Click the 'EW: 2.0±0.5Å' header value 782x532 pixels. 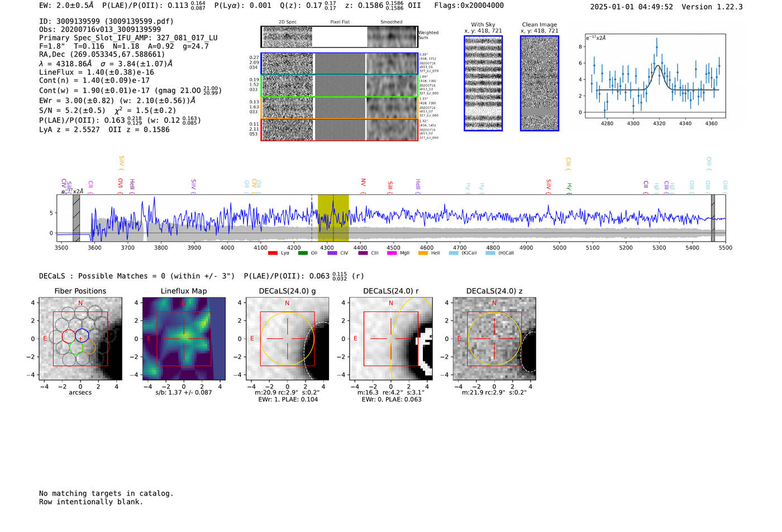coord(67,6)
